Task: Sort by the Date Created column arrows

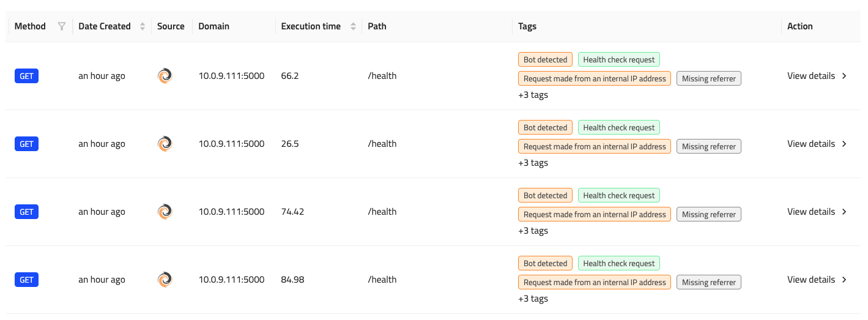Action: coord(143,26)
